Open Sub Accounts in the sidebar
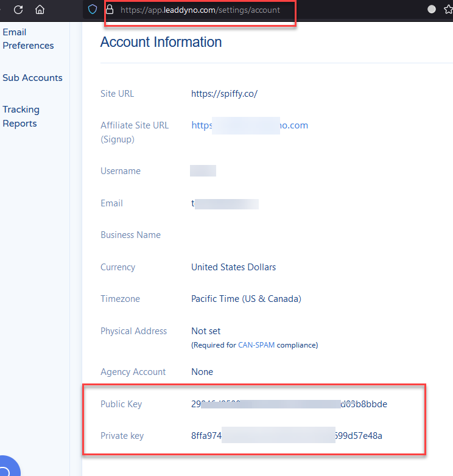453x476 pixels. point(32,78)
